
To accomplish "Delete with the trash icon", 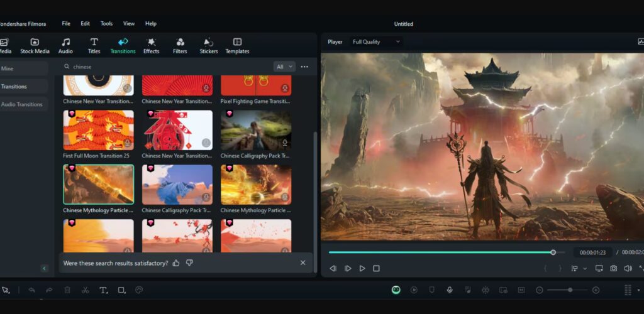I will (67, 290).
